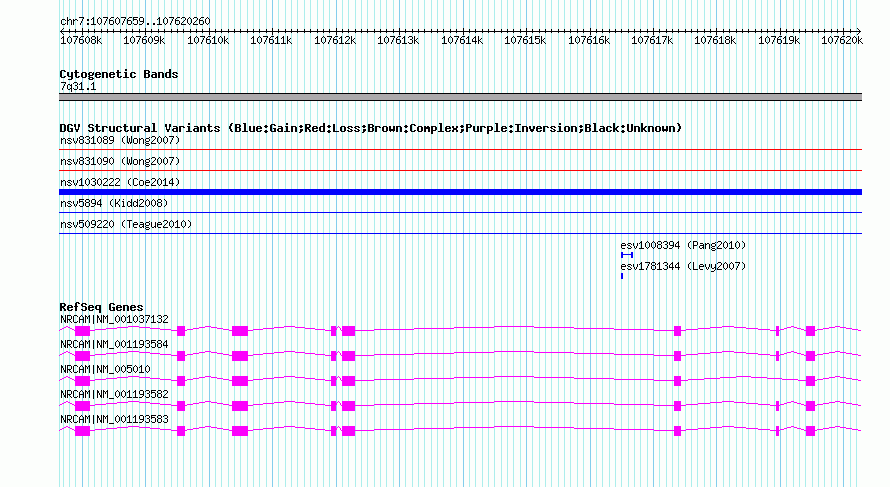Click the 107610k ruler tick label

click(208, 40)
